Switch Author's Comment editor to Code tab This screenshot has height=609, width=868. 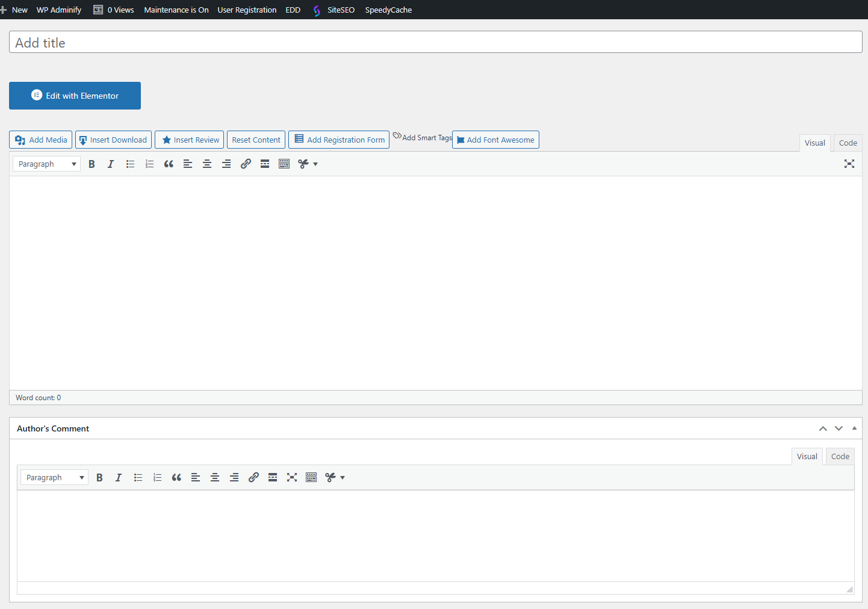(840, 457)
